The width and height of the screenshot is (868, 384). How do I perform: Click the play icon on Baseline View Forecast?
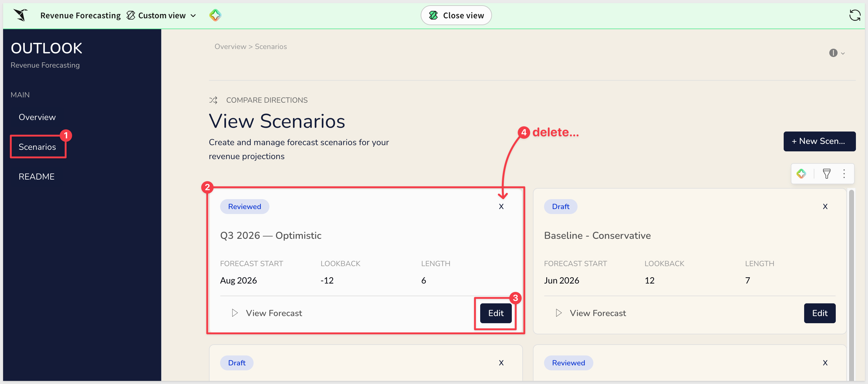559,313
